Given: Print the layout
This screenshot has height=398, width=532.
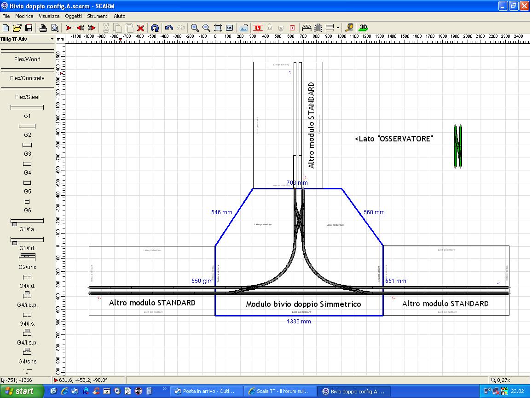Looking at the screenshot, I should (43, 28).
